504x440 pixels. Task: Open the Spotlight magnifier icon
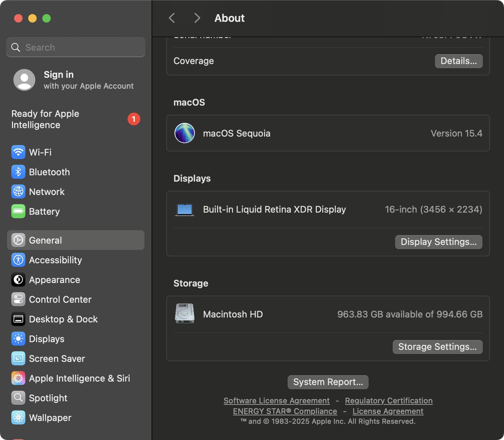point(18,398)
